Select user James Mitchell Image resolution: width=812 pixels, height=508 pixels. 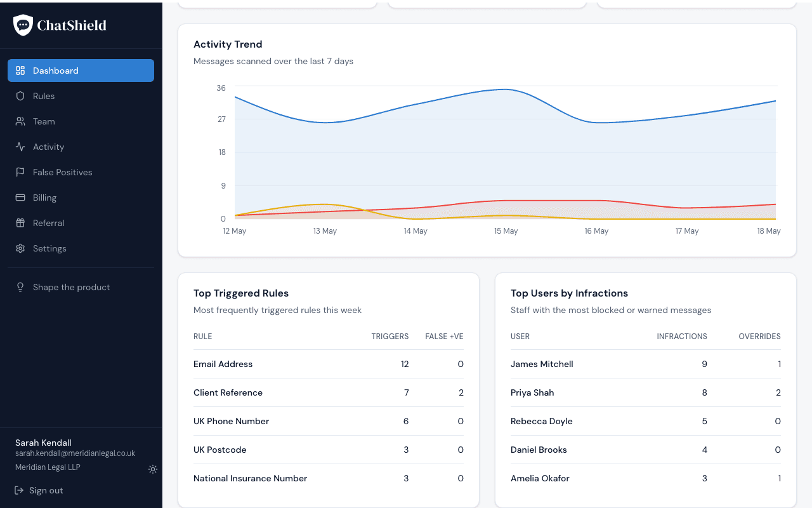[646, 364]
